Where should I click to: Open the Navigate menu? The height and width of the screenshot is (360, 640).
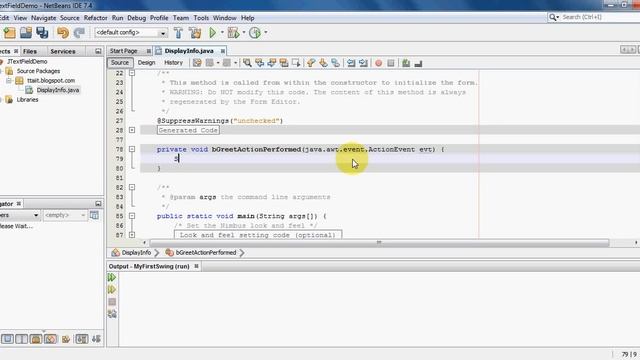pos(44,18)
